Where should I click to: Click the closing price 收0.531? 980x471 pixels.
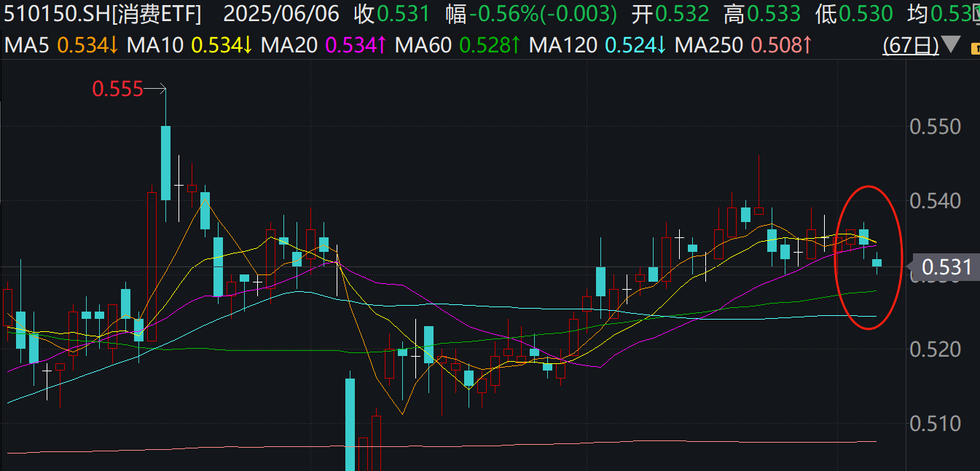tap(392, 13)
